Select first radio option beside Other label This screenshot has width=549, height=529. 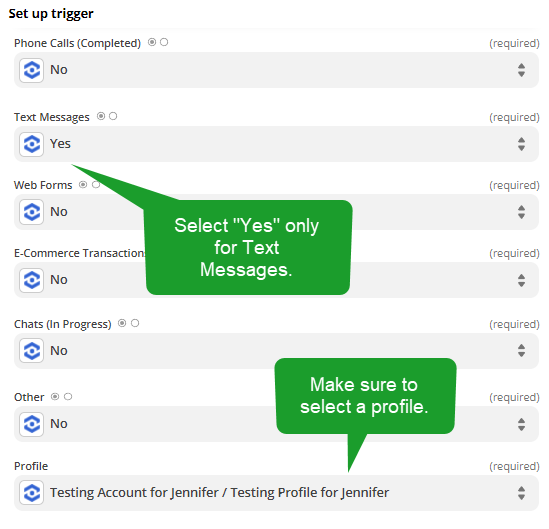[x=55, y=397]
